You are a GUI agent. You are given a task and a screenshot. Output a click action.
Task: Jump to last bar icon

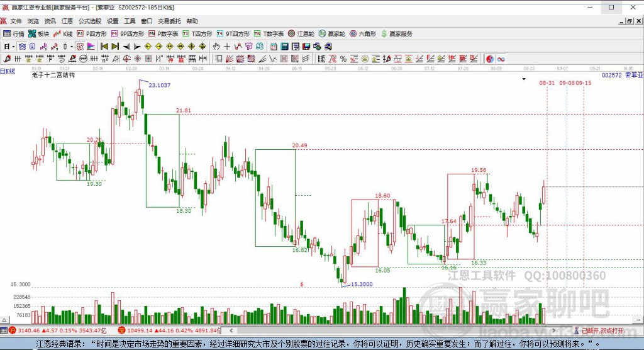pyautogui.click(x=116, y=47)
